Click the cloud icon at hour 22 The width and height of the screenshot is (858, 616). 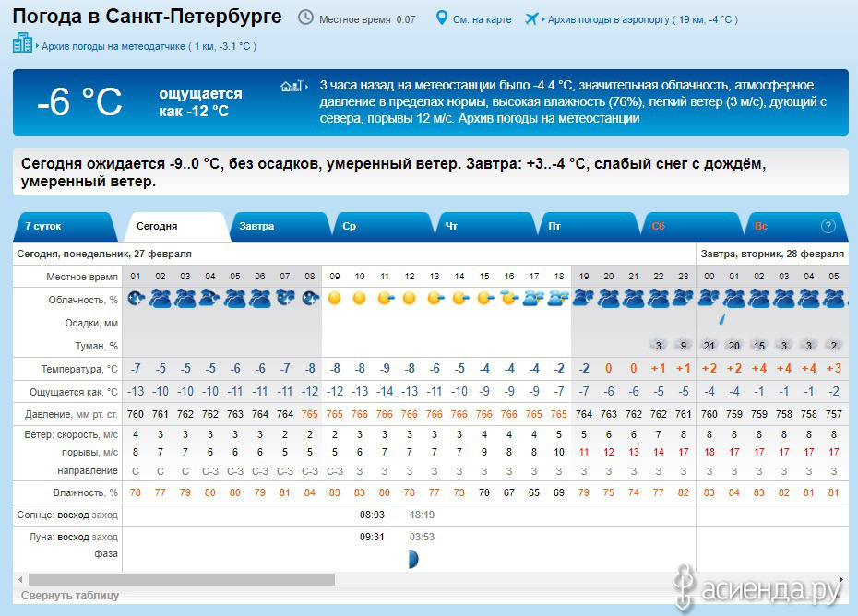click(659, 298)
